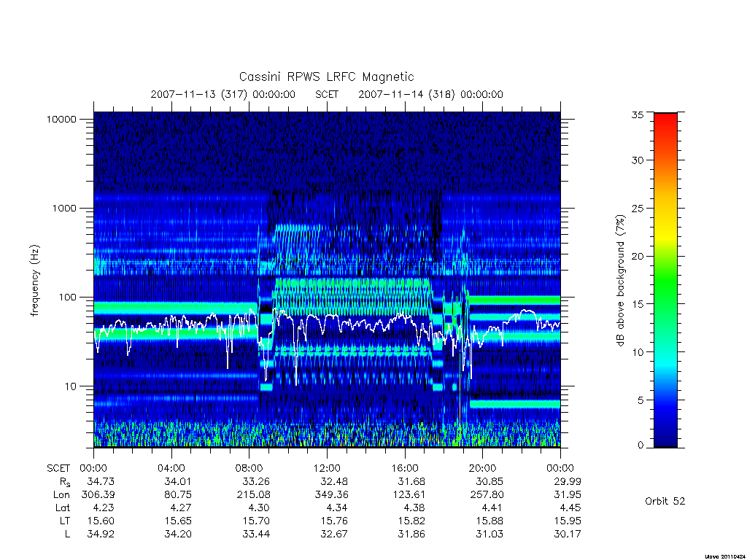Screen dimensions: 747x560
Task: Click the LT value 15.82 under 16:00
Action: (411, 521)
